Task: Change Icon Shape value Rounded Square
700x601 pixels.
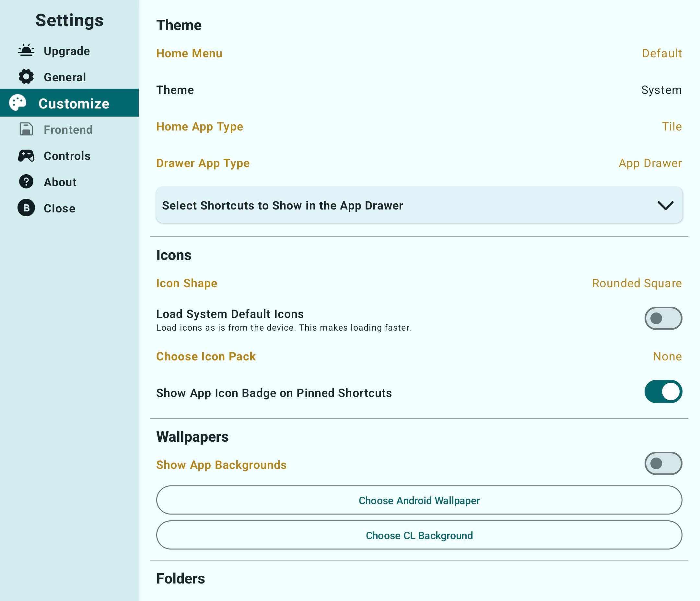Action: coord(637,283)
